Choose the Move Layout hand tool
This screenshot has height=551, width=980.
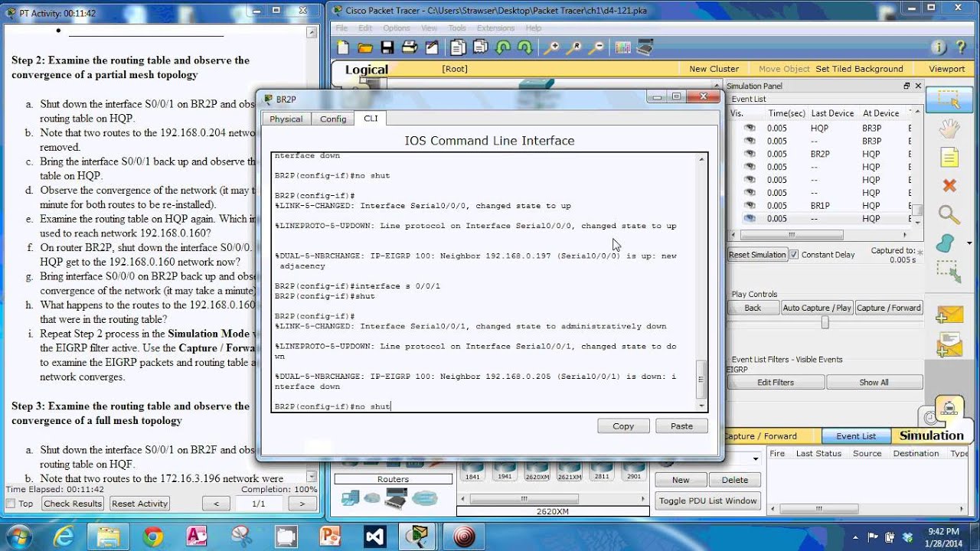[x=949, y=129]
